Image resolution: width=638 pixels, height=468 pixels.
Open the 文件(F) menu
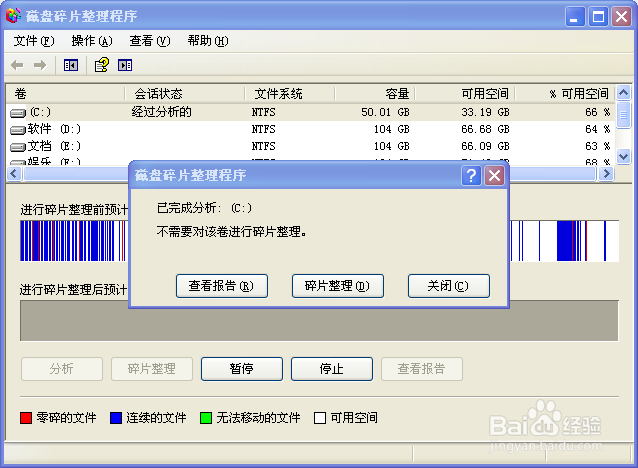33,41
